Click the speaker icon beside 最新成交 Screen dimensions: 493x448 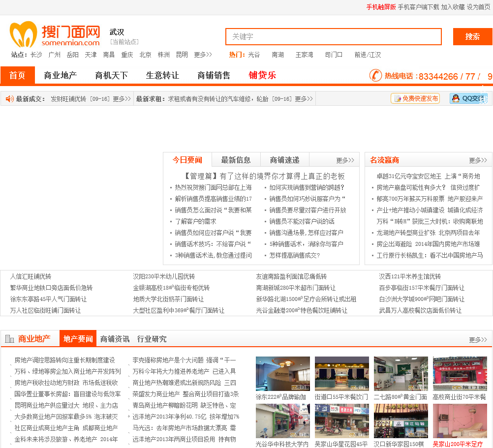pyautogui.click(x=10, y=99)
